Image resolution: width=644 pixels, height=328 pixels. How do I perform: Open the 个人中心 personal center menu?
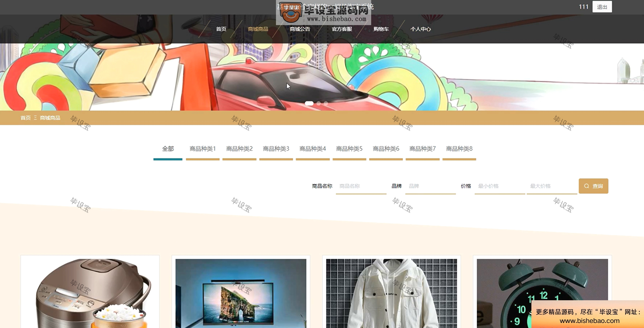tap(420, 29)
